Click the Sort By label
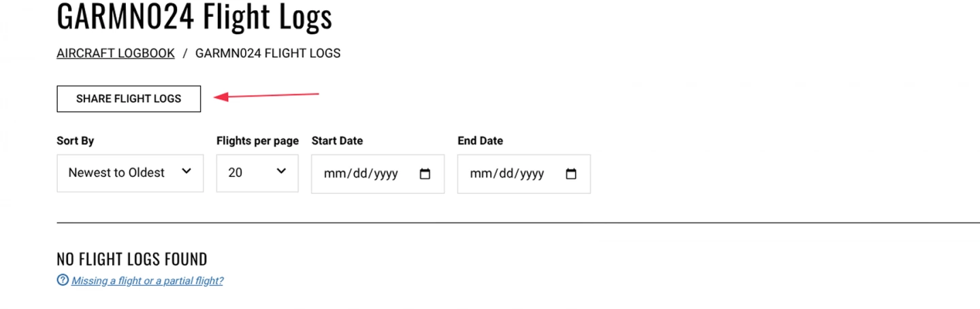Viewport: 980px width, 309px height. click(x=75, y=141)
